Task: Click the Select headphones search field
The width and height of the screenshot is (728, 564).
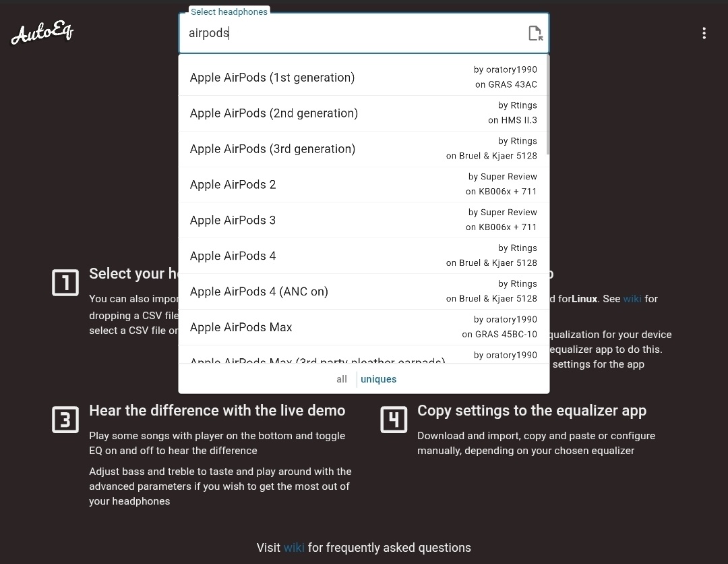Action: [x=351, y=33]
